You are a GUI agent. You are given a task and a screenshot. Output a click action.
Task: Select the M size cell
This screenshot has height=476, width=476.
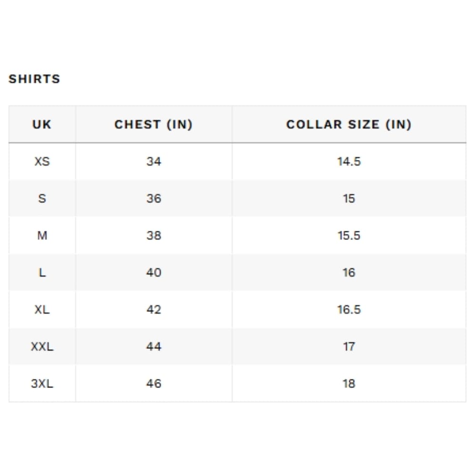(x=42, y=236)
